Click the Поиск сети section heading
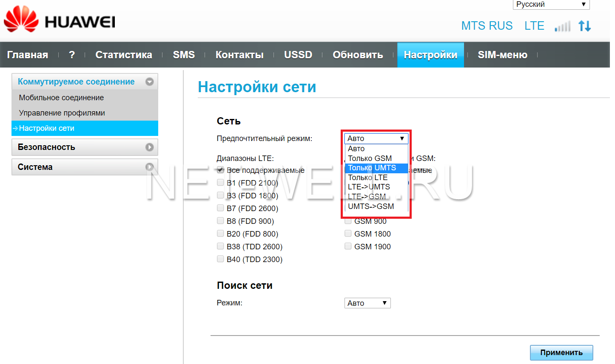Screen dimensions: 615x364 pyautogui.click(x=245, y=285)
